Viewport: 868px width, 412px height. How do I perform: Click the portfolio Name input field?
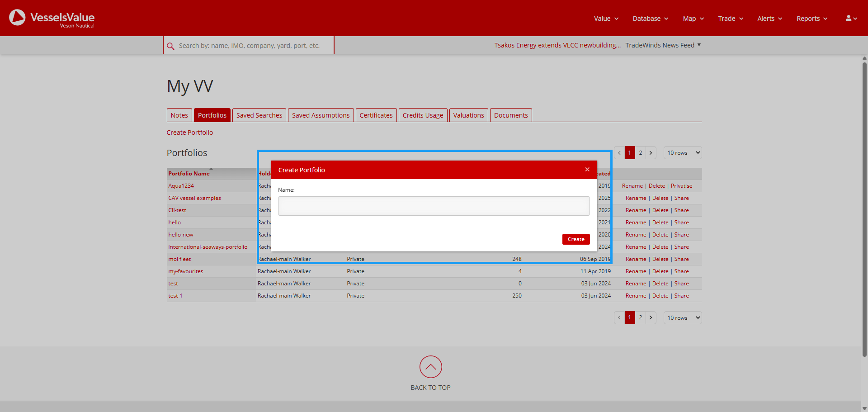[x=434, y=206]
